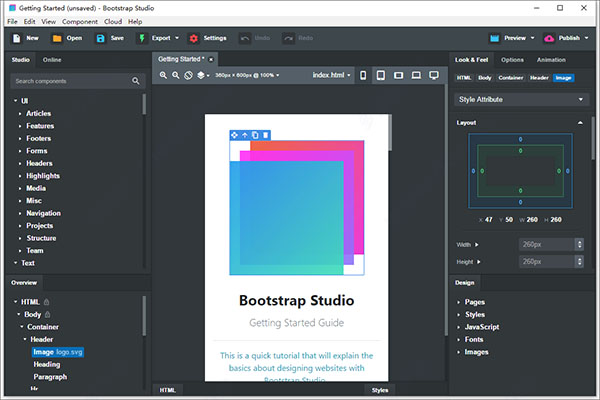Click the stacked layers icon
The height and width of the screenshot is (400, 600).
coord(201,75)
